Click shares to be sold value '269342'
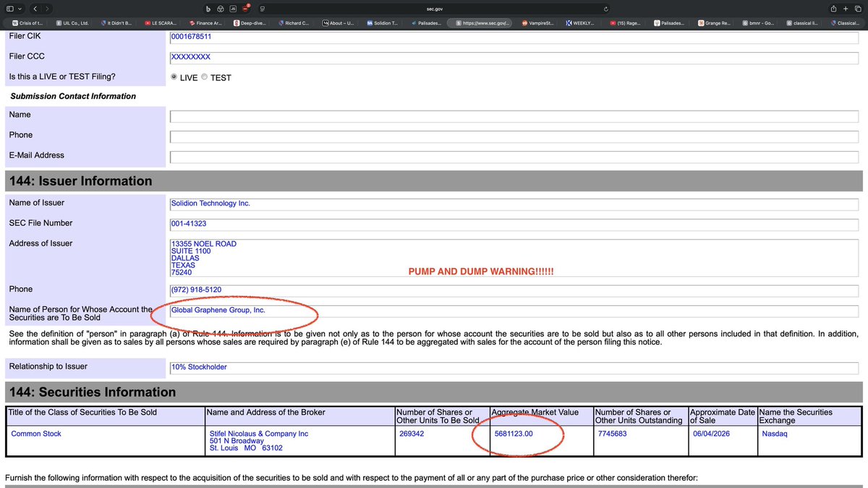Viewport: 868px width, 488px height. (412, 434)
